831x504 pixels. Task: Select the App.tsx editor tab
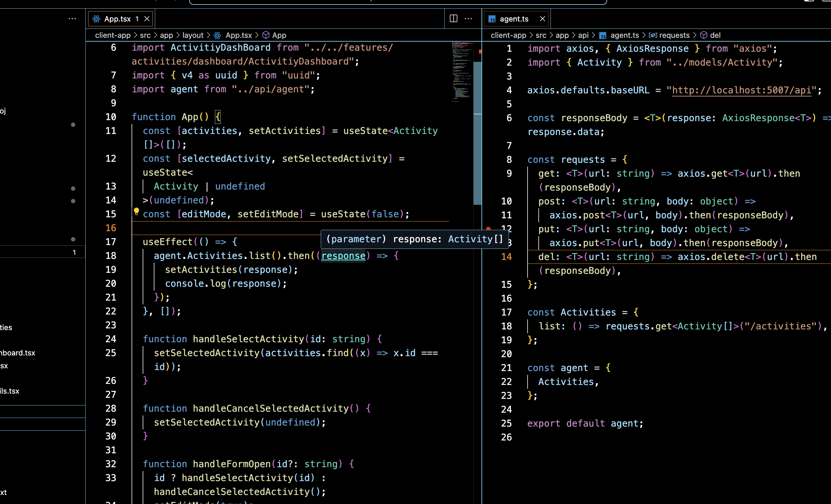pyautogui.click(x=117, y=19)
